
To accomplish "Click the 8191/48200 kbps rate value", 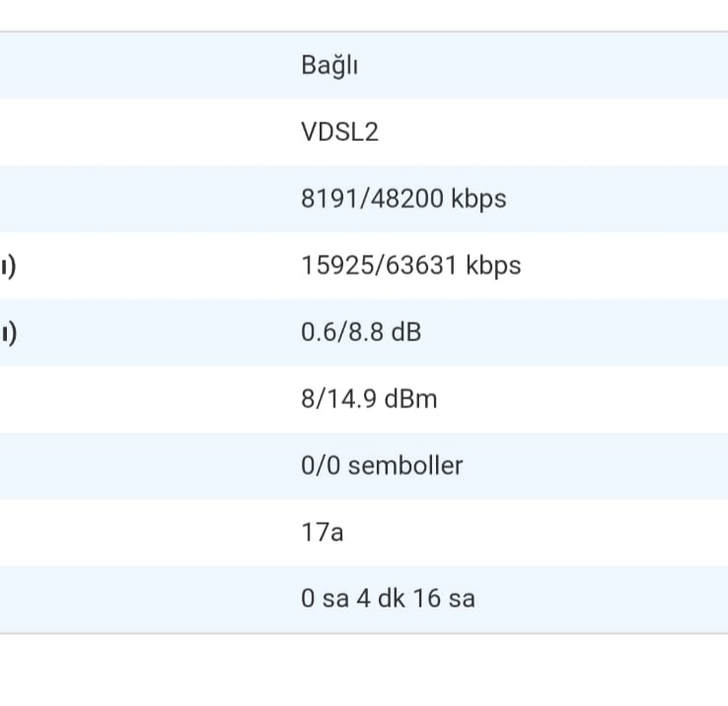I will pos(403,198).
